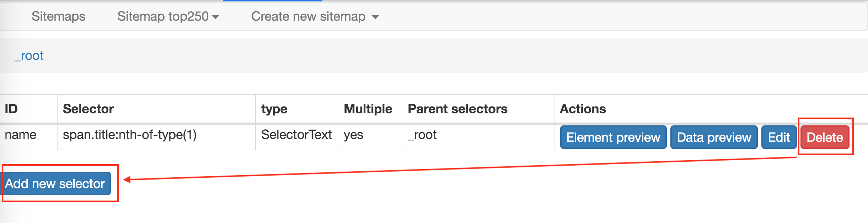The width and height of the screenshot is (868, 223).
Task: Edit the name selector
Action: (779, 137)
